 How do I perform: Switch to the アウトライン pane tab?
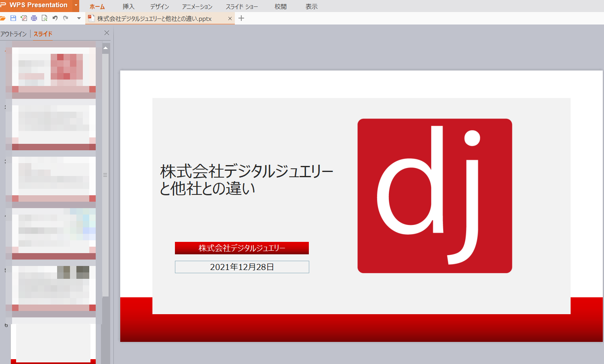pyautogui.click(x=14, y=34)
